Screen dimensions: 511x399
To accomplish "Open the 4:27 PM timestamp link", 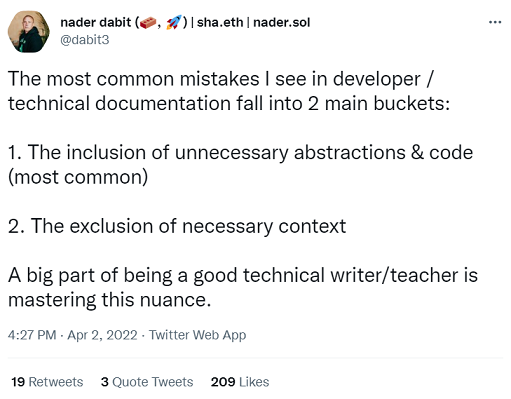I will [x=32, y=335].
